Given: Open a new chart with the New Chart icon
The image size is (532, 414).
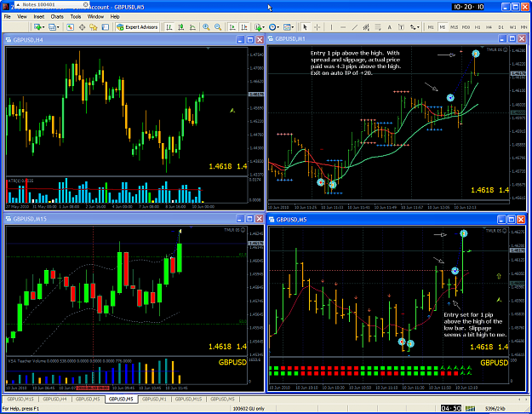Looking at the screenshot, I should [x=37, y=27].
